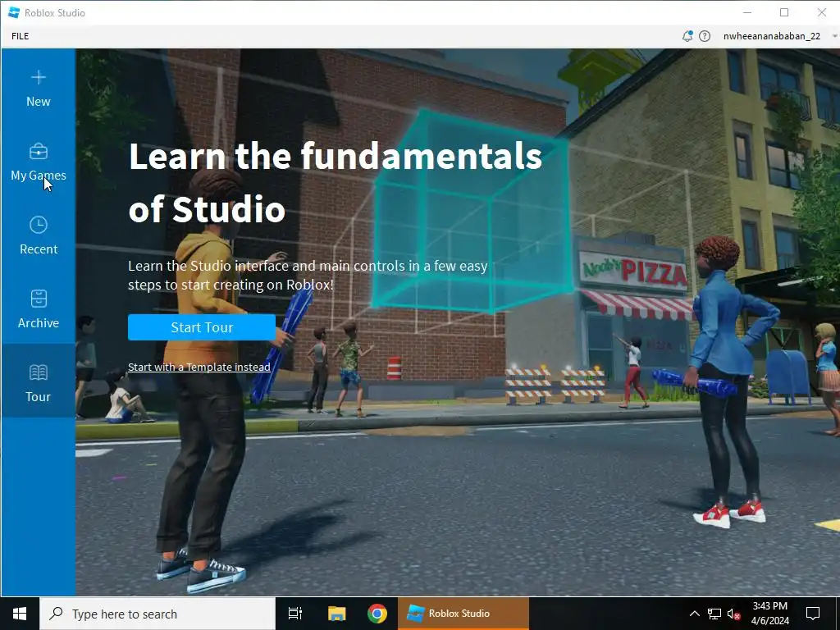Launch Google Chrome from the taskbar
This screenshot has height=630, width=840.
pyautogui.click(x=377, y=614)
